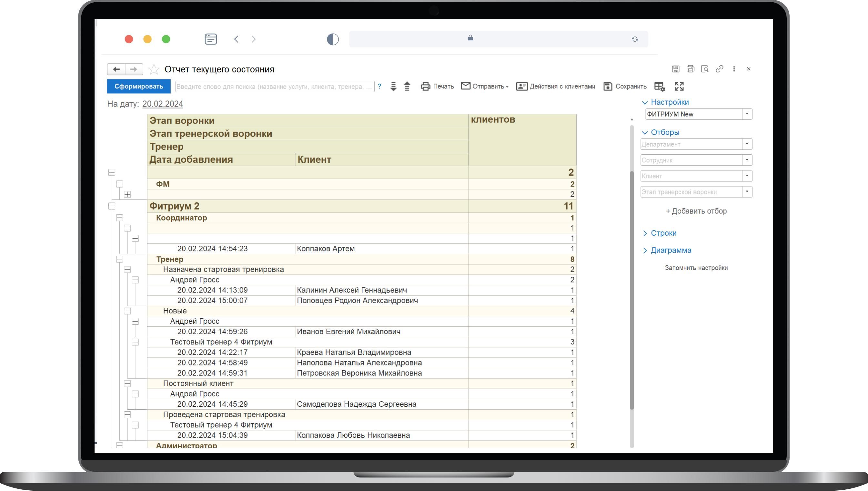Select client Колпакова Любовь Николаевна
This screenshot has width=868, height=491.
(353, 435)
